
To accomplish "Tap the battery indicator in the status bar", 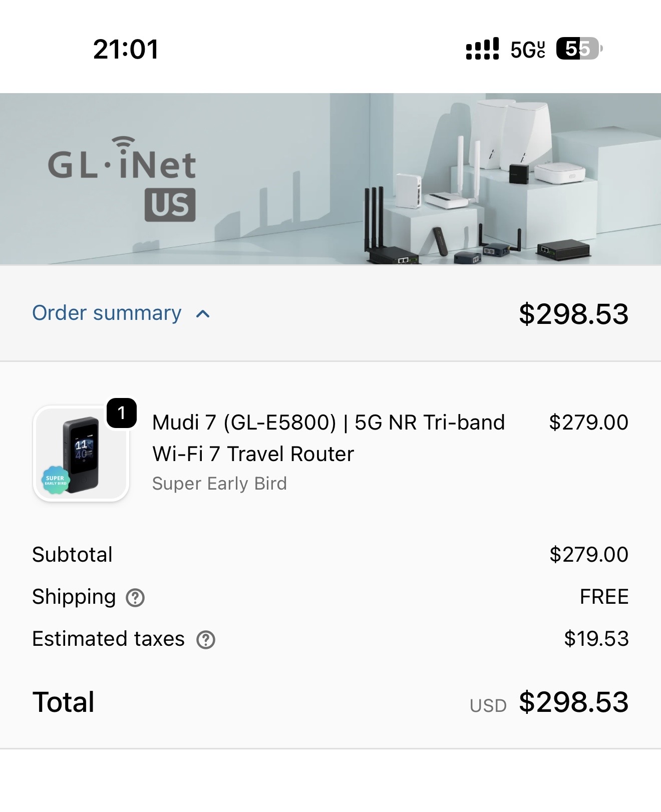I will pos(578,49).
